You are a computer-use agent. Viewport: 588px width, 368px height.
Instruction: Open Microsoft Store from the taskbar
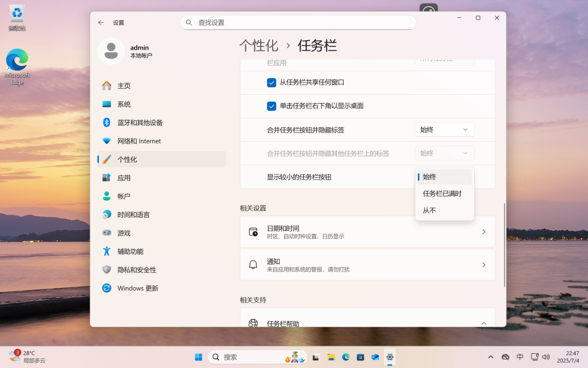(360, 357)
